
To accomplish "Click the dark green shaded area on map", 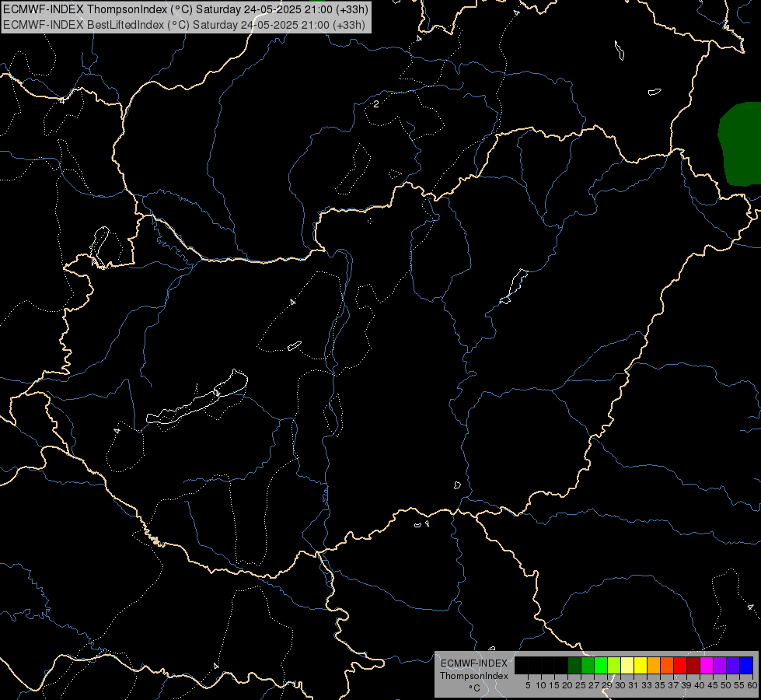I will coord(740,144).
